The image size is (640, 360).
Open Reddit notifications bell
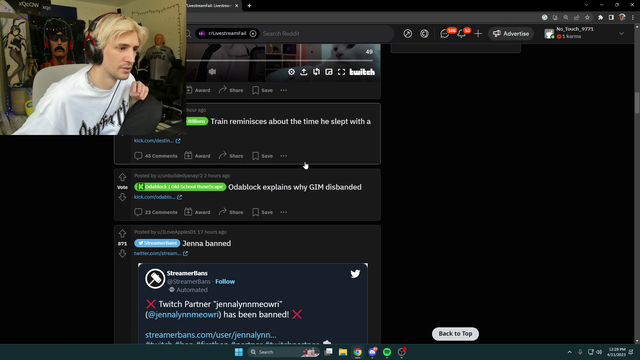pyautogui.click(x=462, y=34)
